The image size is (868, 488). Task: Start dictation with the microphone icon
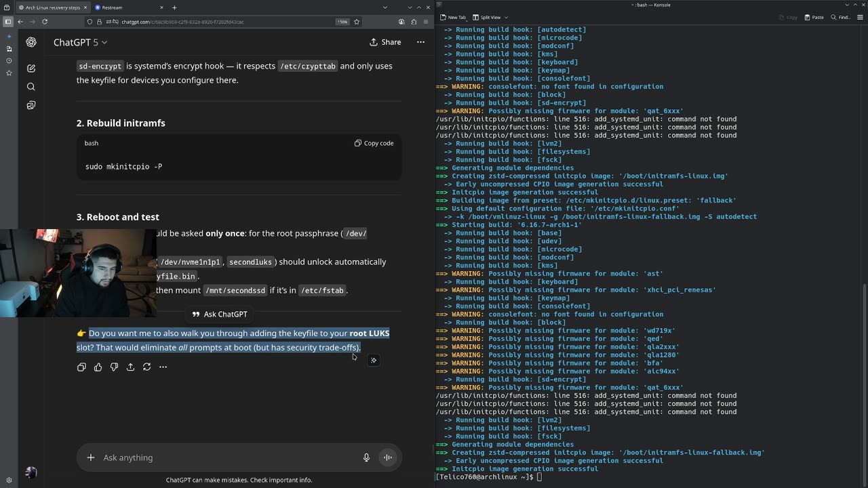[x=366, y=457]
